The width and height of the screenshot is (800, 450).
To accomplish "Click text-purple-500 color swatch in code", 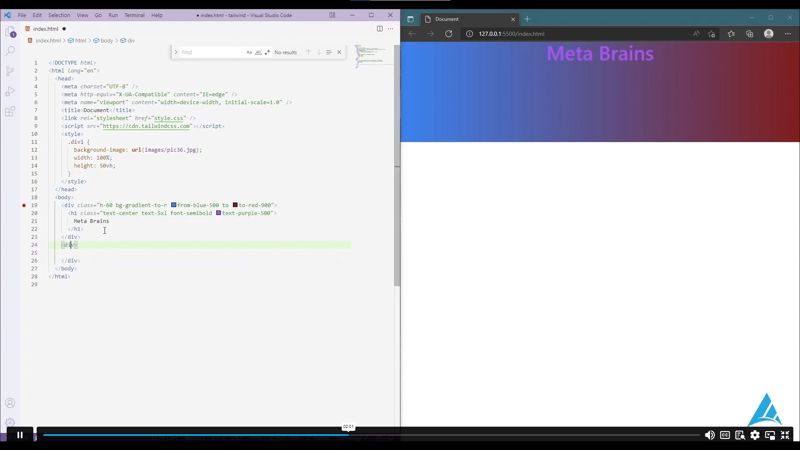I will [218, 213].
